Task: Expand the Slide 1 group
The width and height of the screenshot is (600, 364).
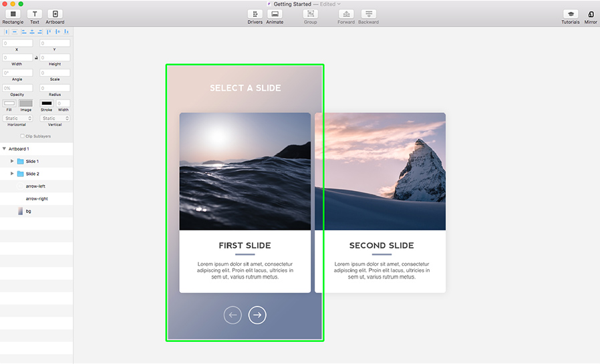Action: [x=12, y=162]
